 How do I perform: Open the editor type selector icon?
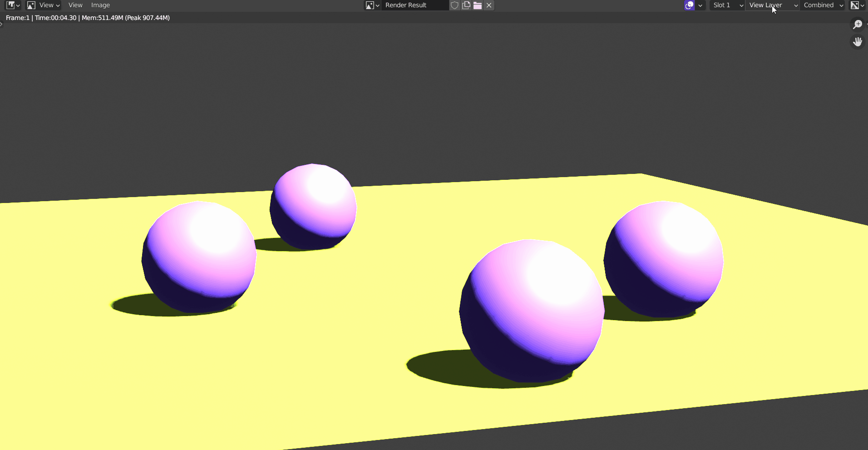(x=11, y=5)
